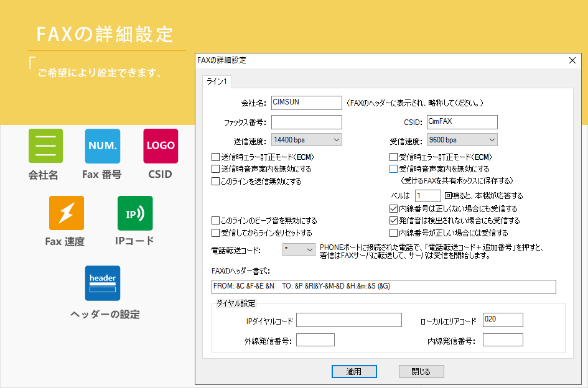Image resolution: width=588 pixels, height=388 pixels.
Task: Expand the 電話転送コード dropdown
Action: click(x=299, y=250)
